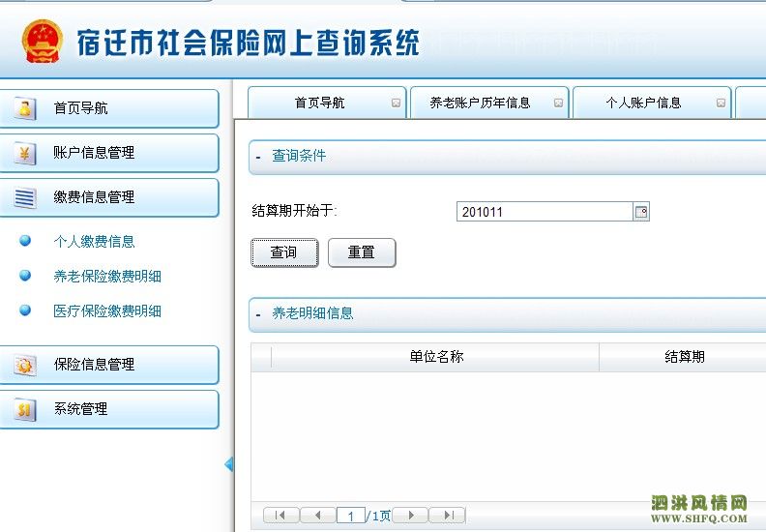766x532 pixels.
Task: Collapse the 养老明细信息 section
Action: click(258, 314)
